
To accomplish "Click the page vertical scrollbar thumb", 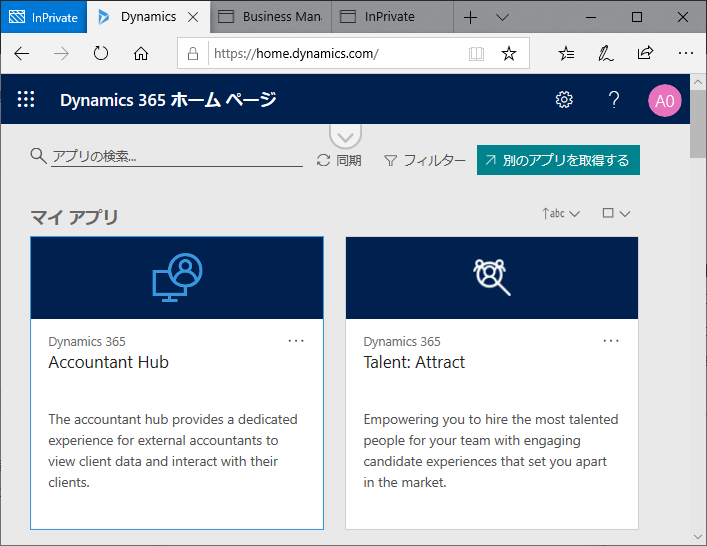I will pyautogui.click(x=698, y=124).
